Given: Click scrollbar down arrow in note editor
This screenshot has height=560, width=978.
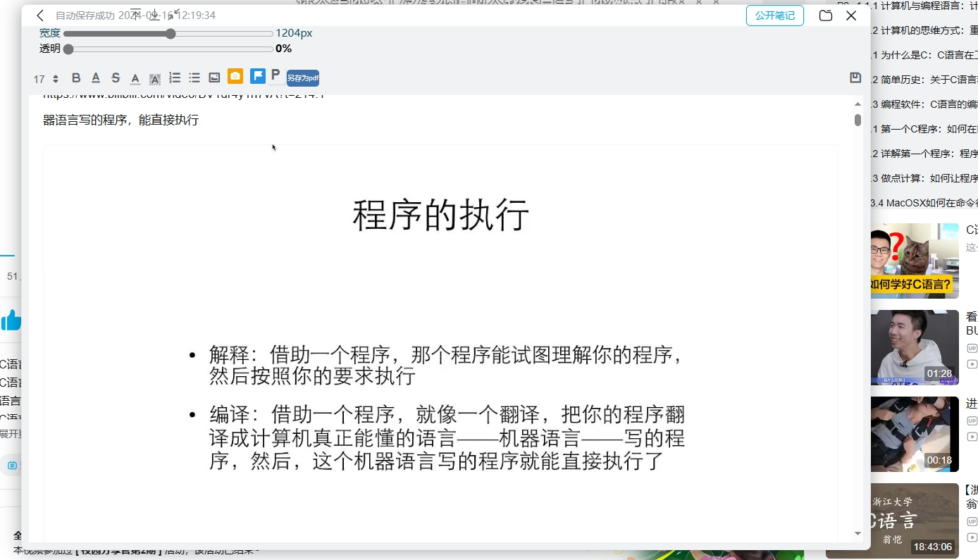Looking at the screenshot, I should (858, 533).
